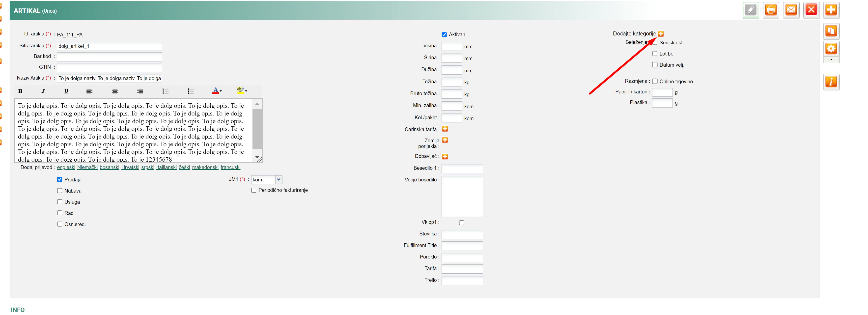This screenshot has height=315, width=868.
Task: Toggle bold formatting in description editor
Action: (20, 91)
